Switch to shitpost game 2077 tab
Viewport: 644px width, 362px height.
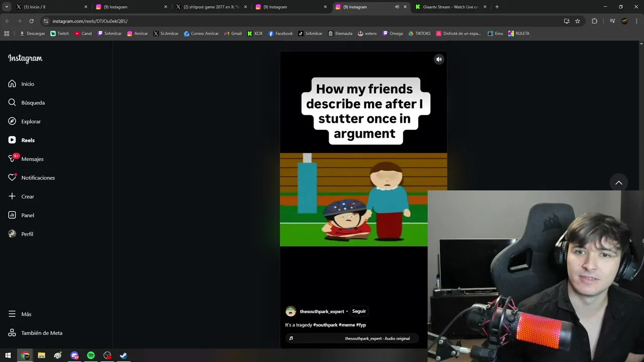point(210,7)
